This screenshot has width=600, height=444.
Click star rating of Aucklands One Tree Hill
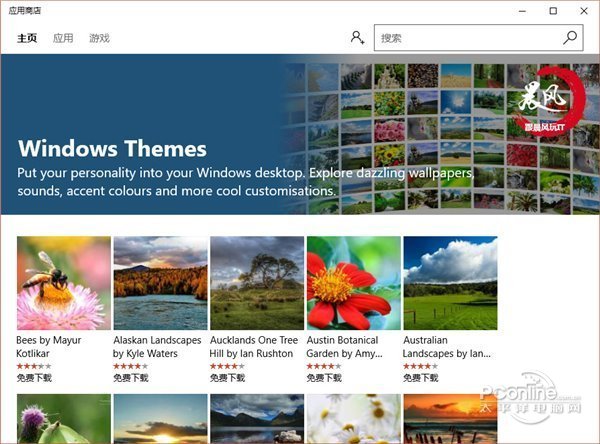227,366
